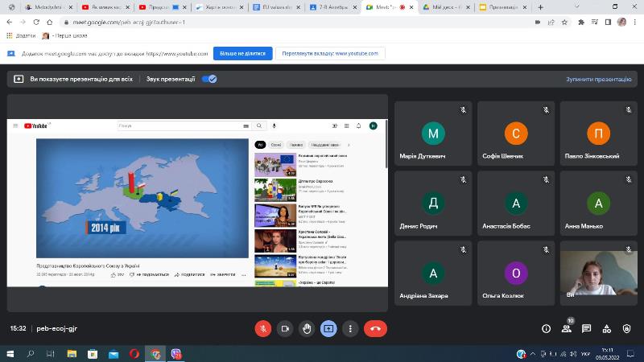Open more options three-dot menu
The height and width of the screenshot is (362, 644).
tap(350, 328)
